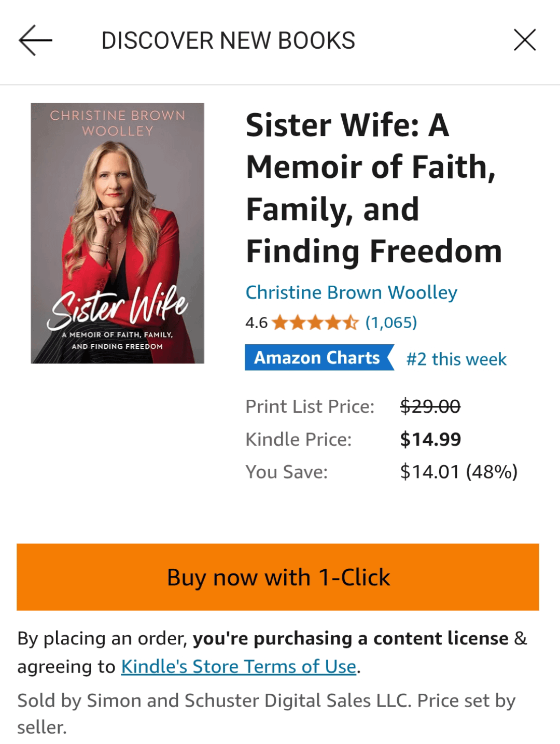Open author Christine Brown Woolley's page
This screenshot has width=560, height=744.
(351, 293)
